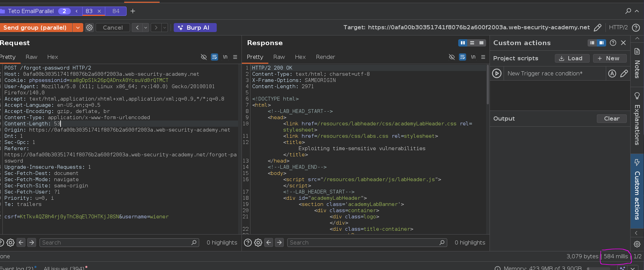
Task: Open Custom actions help
Action: (x=613, y=43)
